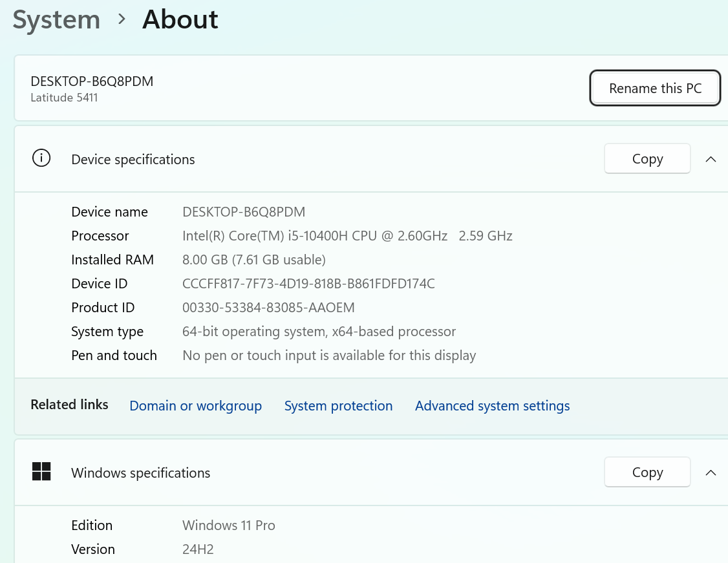Click the System type label
This screenshot has width=728, height=563.
click(107, 332)
